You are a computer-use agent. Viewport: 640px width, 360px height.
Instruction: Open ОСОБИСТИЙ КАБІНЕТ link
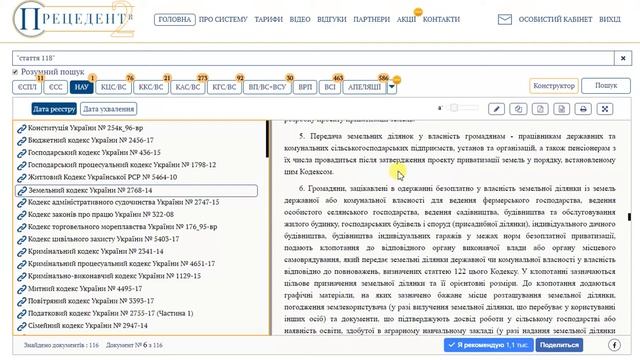555,19
